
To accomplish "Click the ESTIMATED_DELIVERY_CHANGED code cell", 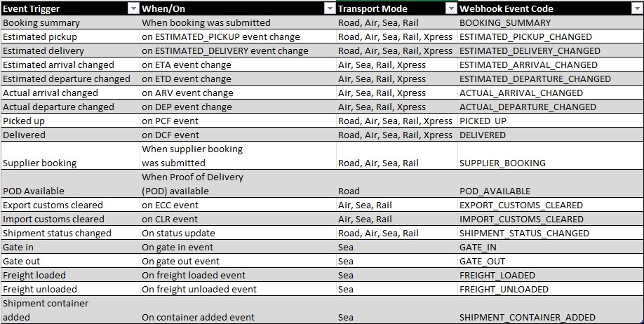I will 530,50.
